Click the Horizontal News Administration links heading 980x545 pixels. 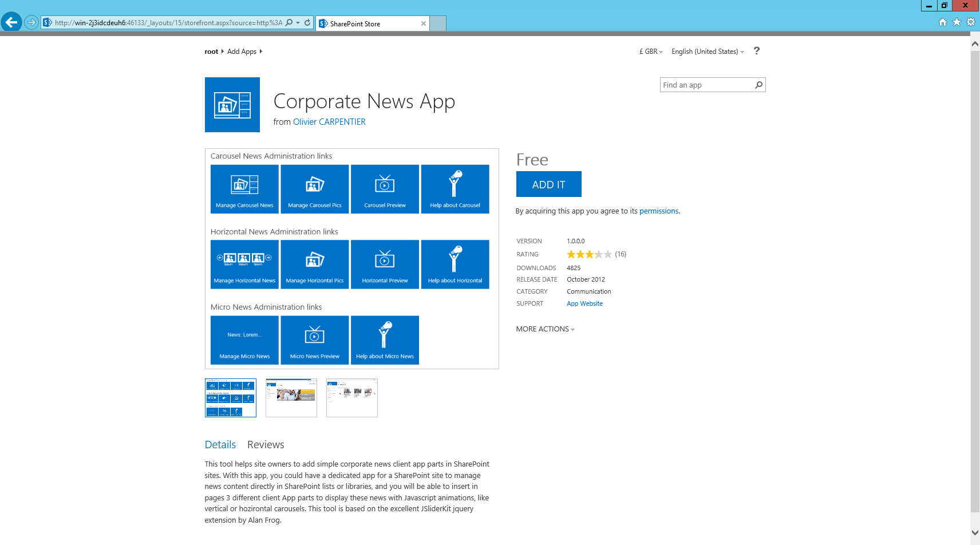274,232
